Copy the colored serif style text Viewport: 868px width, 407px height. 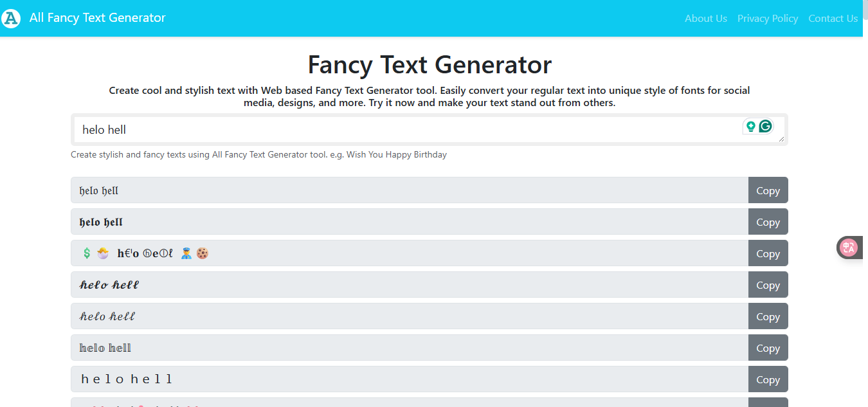coord(768,347)
